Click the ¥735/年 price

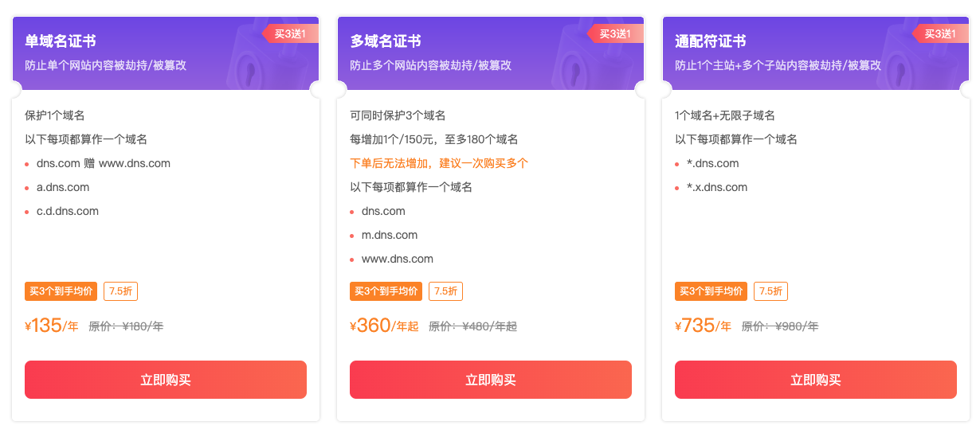pyautogui.click(x=703, y=326)
